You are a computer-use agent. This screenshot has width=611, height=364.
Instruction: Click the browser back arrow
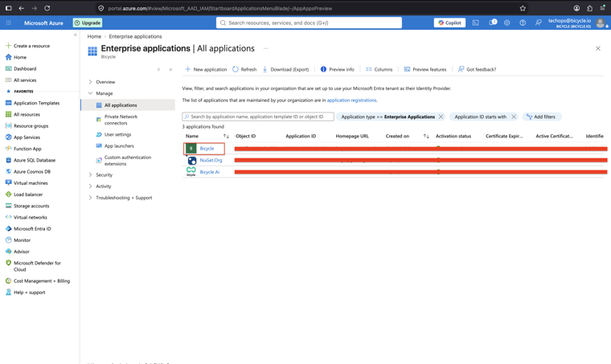coord(22,8)
